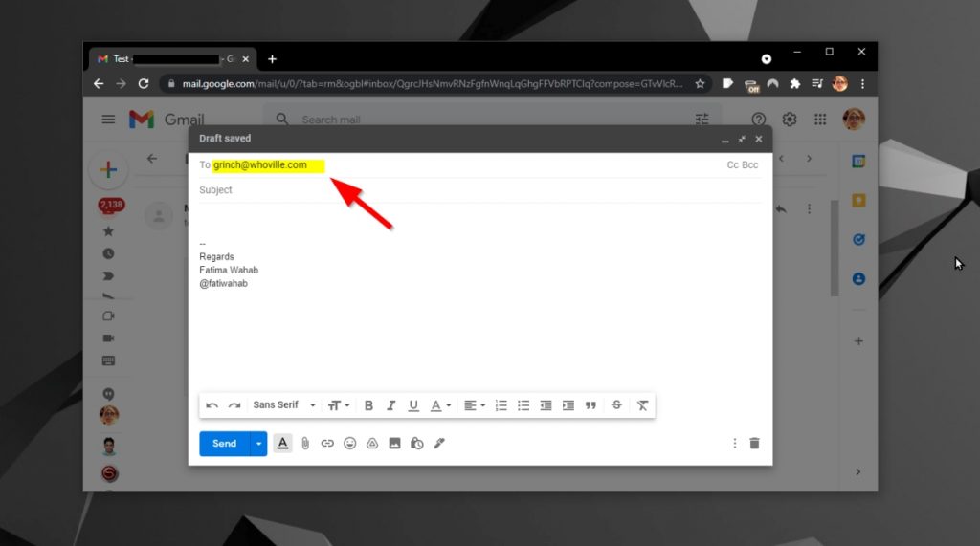
Task: Open the text size dropdown
Action: coord(339,405)
